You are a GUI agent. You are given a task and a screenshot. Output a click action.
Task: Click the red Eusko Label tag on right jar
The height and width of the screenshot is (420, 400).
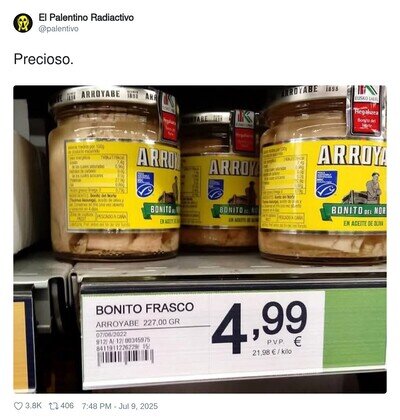point(366,110)
